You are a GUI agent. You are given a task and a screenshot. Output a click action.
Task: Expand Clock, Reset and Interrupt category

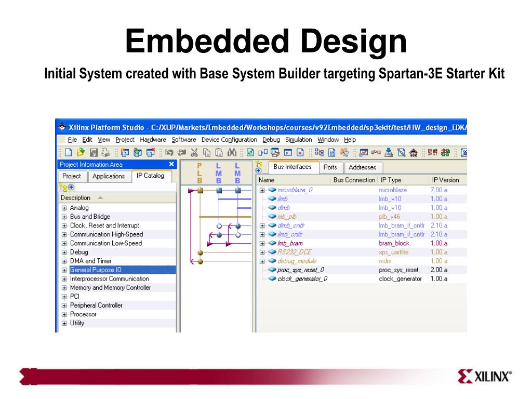pyautogui.click(x=64, y=225)
